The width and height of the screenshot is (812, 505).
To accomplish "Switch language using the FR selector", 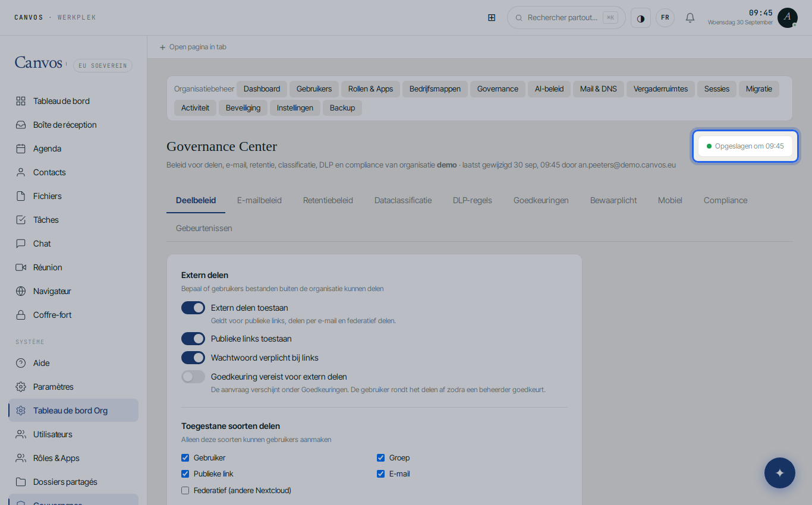I will click(x=665, y=18).
